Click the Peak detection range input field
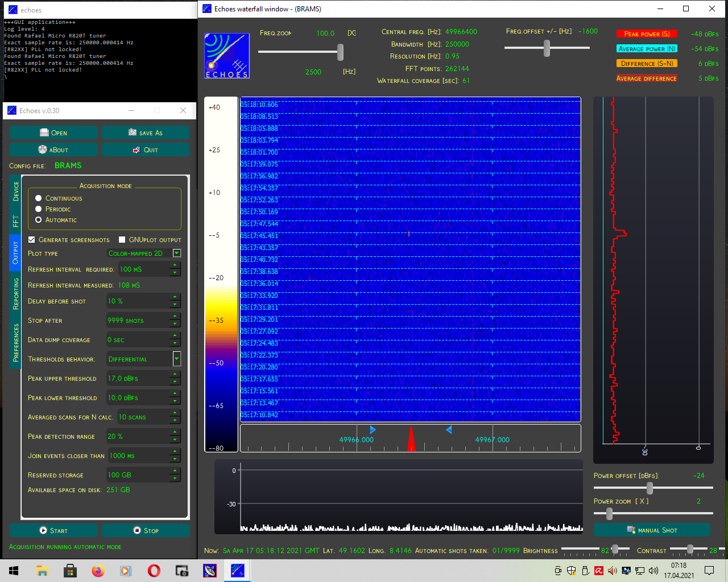This screenshot has width=728, height=582. 143,436
